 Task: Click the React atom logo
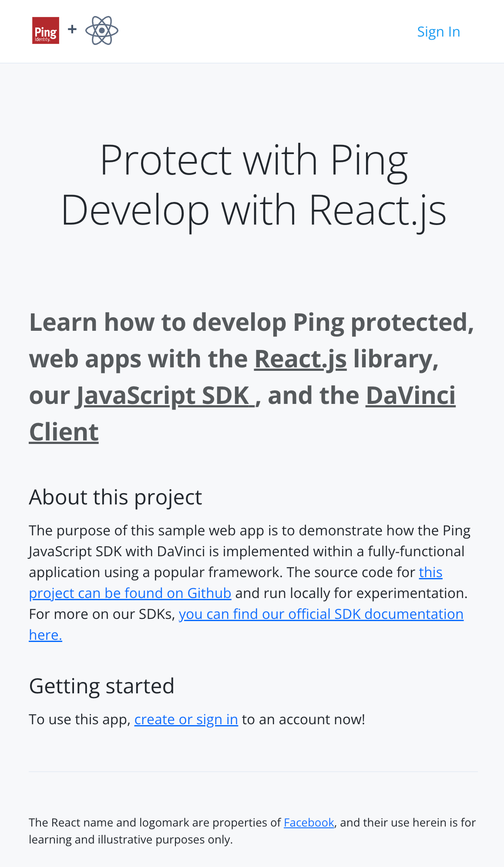tap(102, 30)
